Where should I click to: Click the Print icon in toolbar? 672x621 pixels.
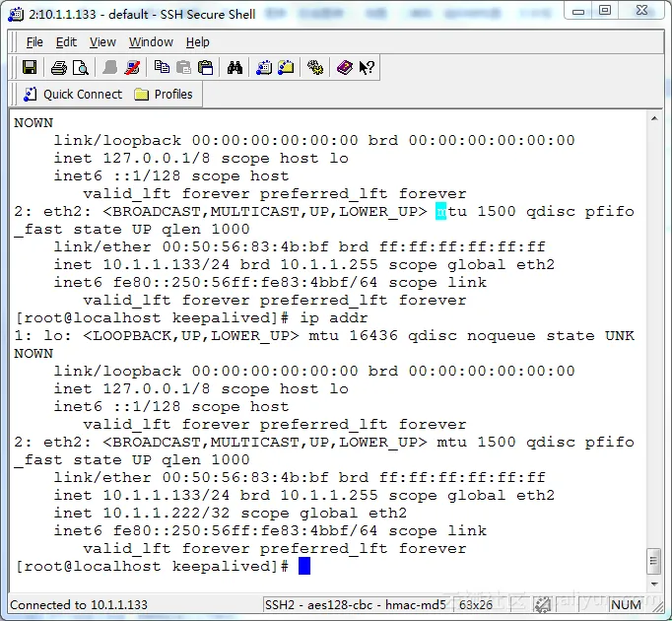59,68
